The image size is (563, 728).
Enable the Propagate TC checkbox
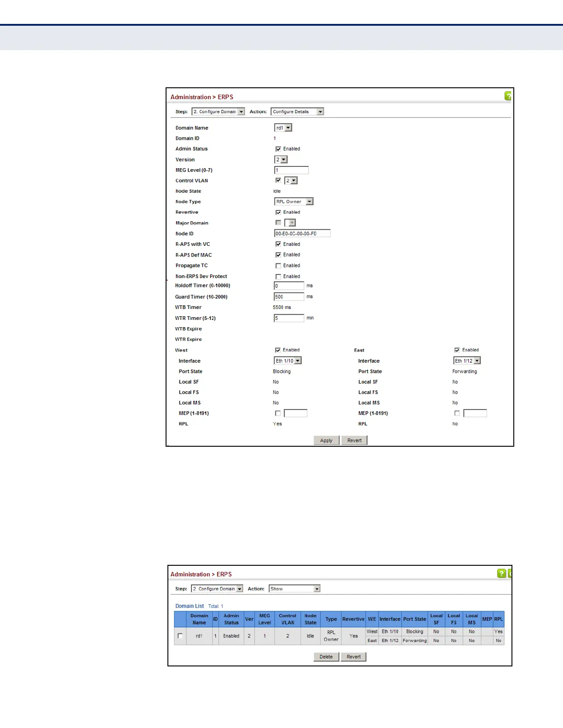pyautogui.click(x=278, y=266)
